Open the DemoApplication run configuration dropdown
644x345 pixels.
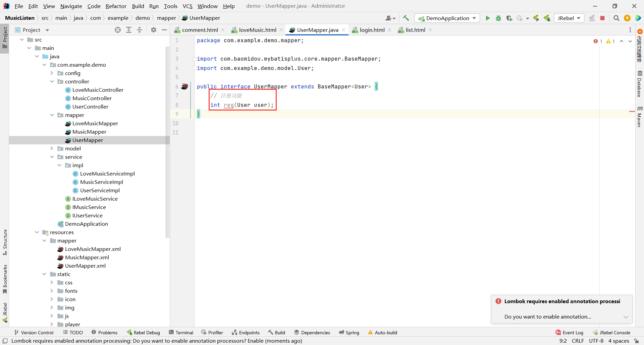pos(447,18)
